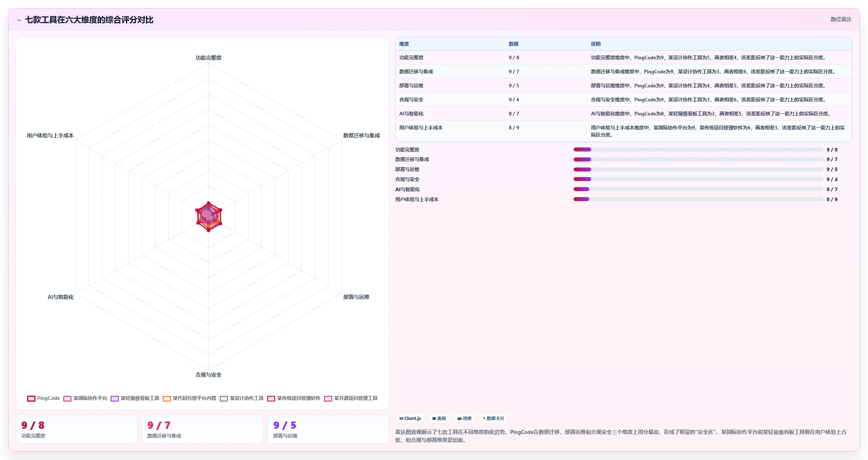Select the AI与智能化 table row cell
The width and height of the screenshot is (868, 460).
coord(411,114)
